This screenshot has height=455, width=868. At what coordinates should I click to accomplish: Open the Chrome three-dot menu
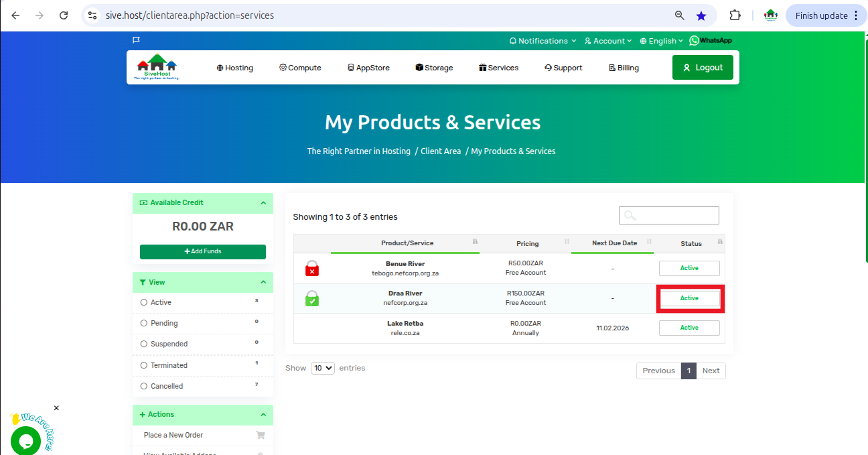(x=856, y=15)
